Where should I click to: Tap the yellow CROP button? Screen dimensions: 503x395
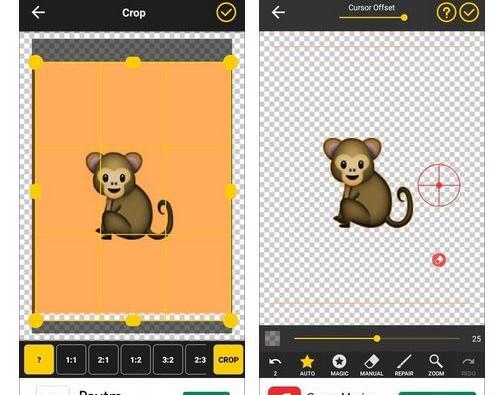pyautogui.click(x=228, y=360)
